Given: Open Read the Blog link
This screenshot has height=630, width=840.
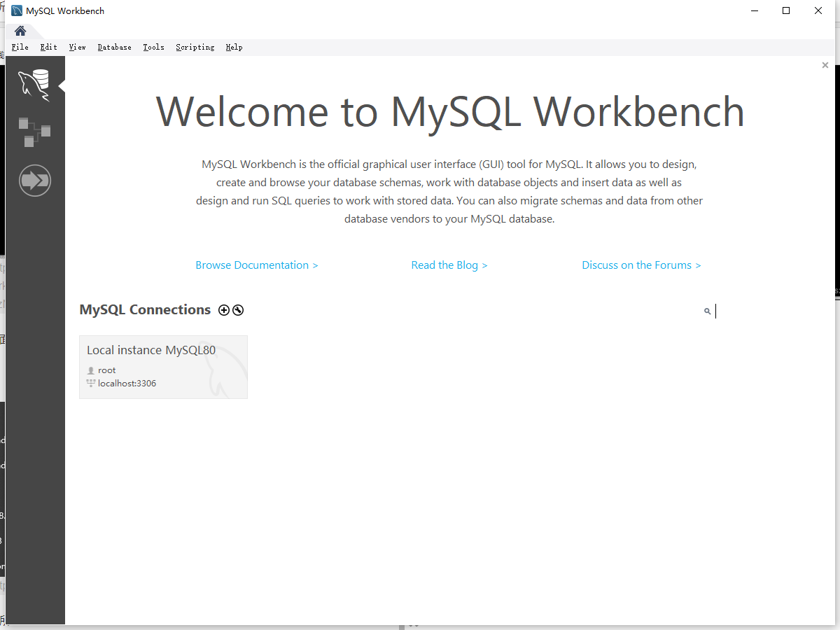Looking at the screenshot, I should coord(449,265).
